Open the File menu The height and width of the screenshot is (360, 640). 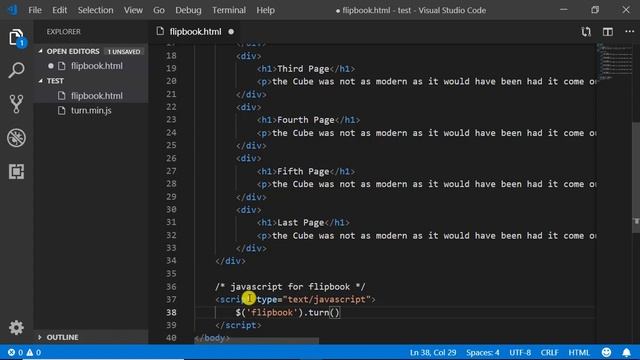35,10
